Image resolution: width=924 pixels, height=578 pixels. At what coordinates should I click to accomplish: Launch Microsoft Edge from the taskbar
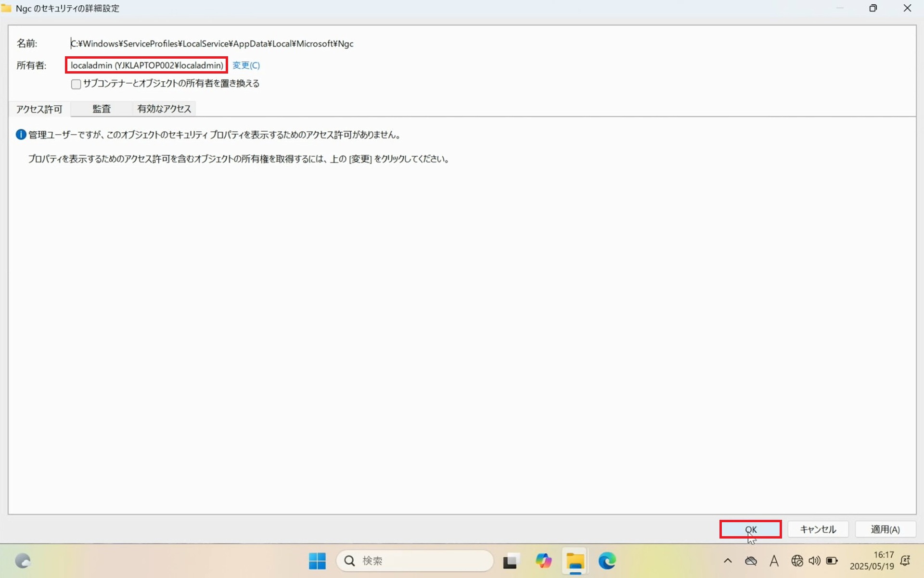pos(607,561)
